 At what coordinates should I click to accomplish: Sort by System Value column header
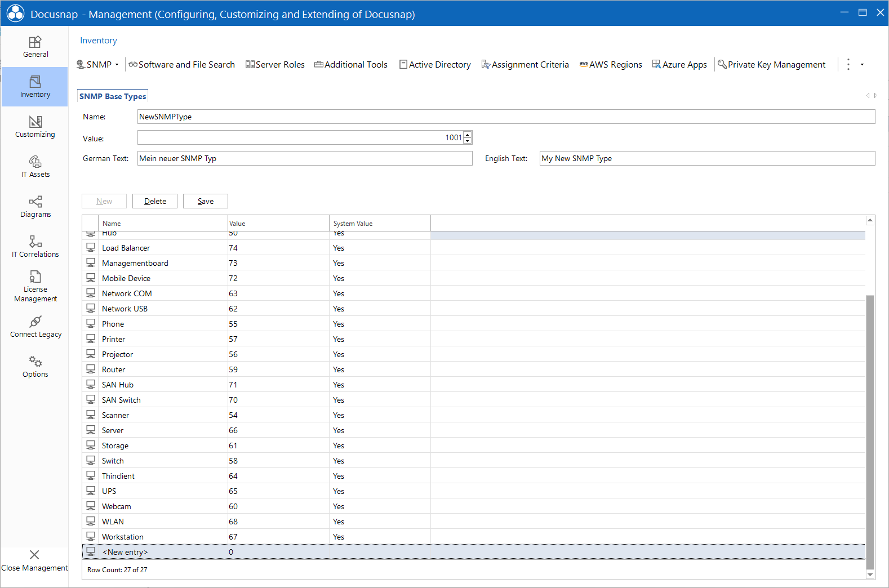click(x=380, y=223)
